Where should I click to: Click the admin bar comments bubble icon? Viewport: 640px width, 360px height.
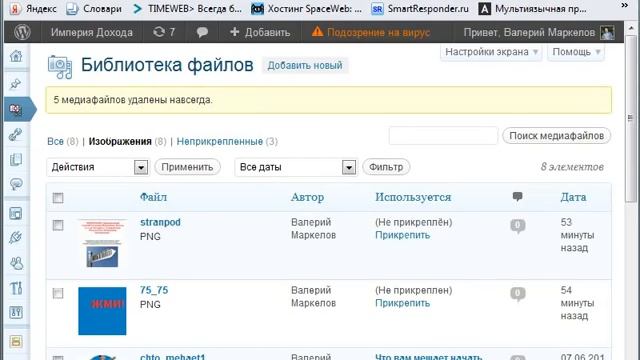point(202,32)
